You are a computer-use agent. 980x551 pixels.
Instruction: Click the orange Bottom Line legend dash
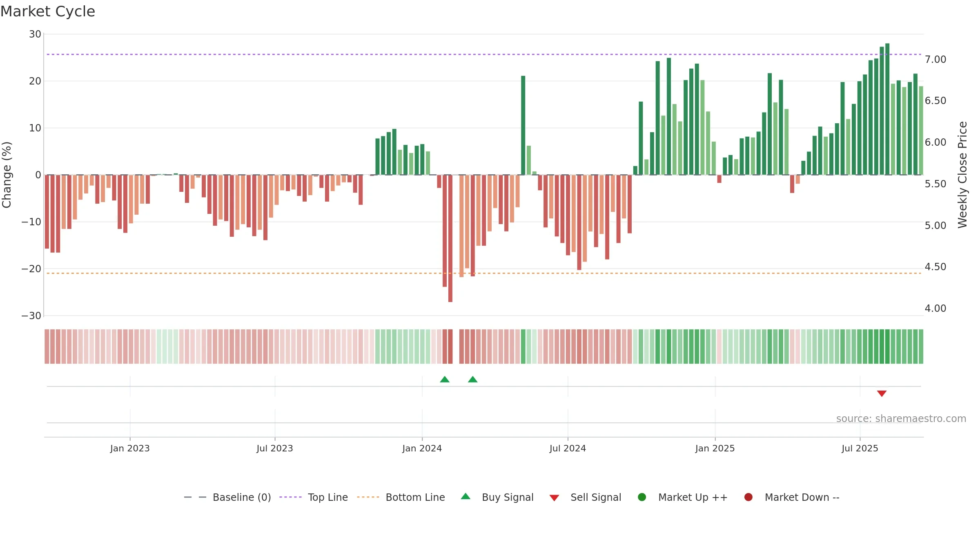pyautogui.click(x=368, y=497)
